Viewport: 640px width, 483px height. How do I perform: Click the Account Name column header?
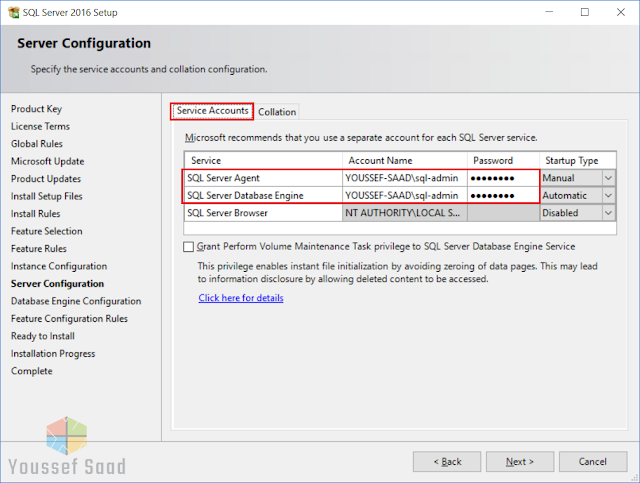(x=405, y=160)
